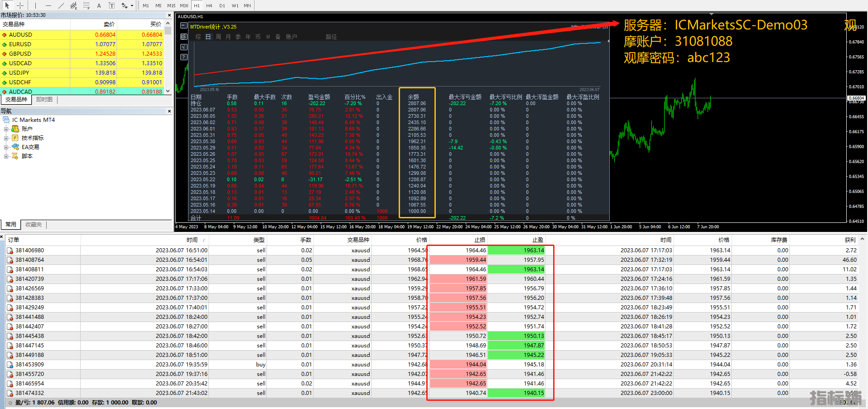Select the cursor arrow tool
Screen dimensions: 868x409
7,5
